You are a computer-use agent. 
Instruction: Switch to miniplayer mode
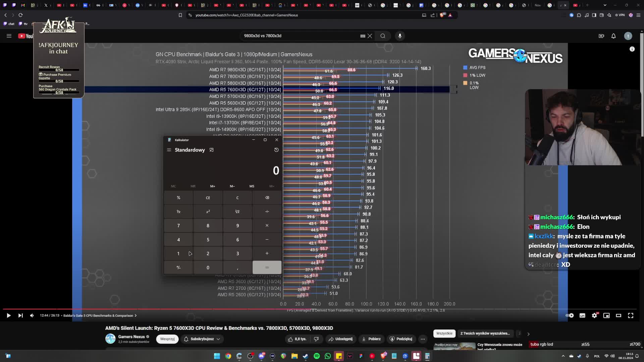tap(606, 315)
